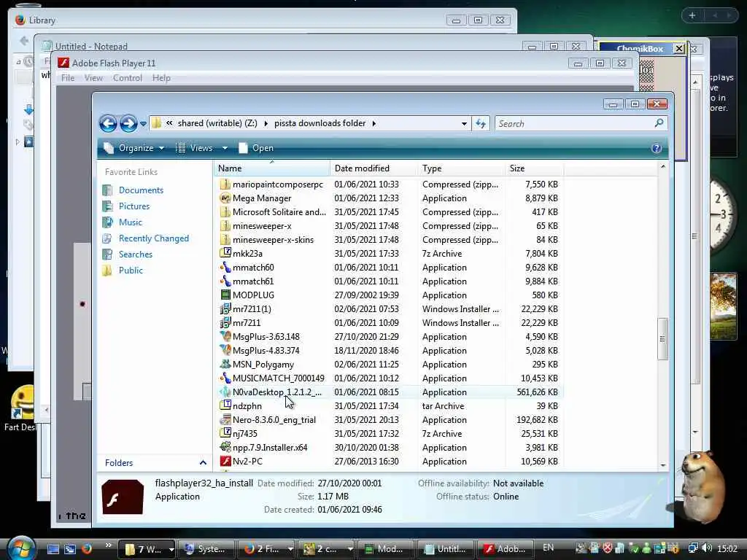Switch to Adobe Flash taskbar button

pos(506,549)
